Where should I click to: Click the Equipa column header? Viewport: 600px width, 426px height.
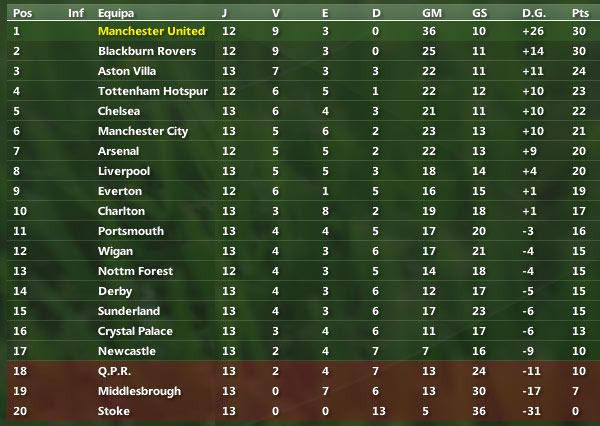click(x=118, y=13)
